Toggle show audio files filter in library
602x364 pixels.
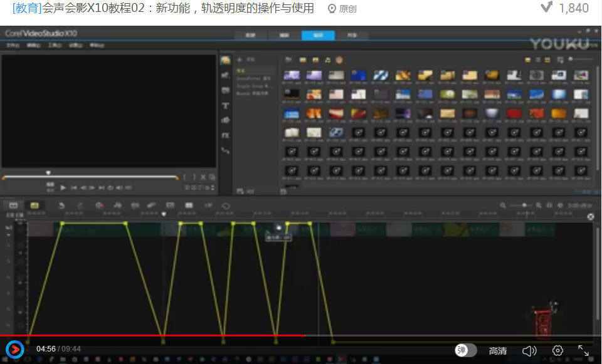(x=327, y=60)
